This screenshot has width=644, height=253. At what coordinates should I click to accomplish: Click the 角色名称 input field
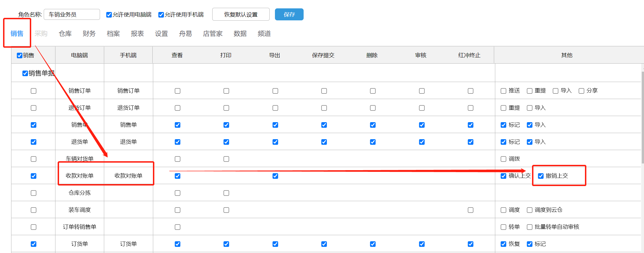point(72,15)
